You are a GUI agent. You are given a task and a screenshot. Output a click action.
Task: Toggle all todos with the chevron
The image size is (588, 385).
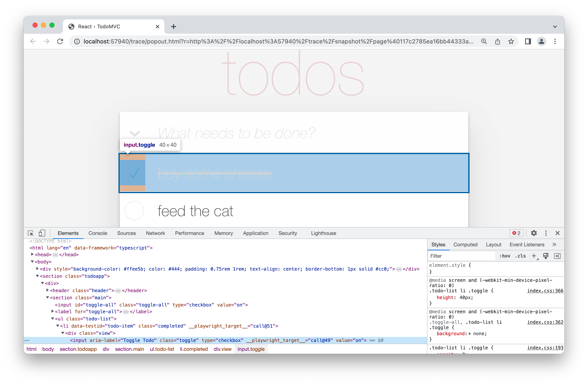(x=135, y=133)
